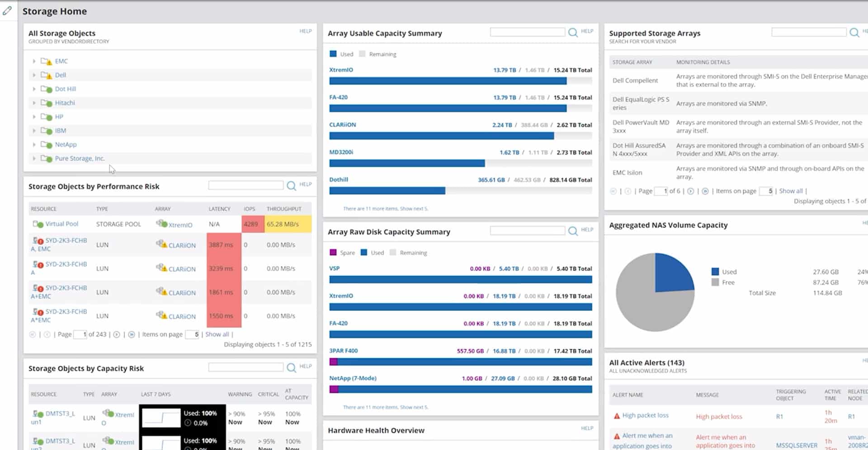Open the CLARiiON array link
This screenshot has width=868, height=450.
point(343,125)
